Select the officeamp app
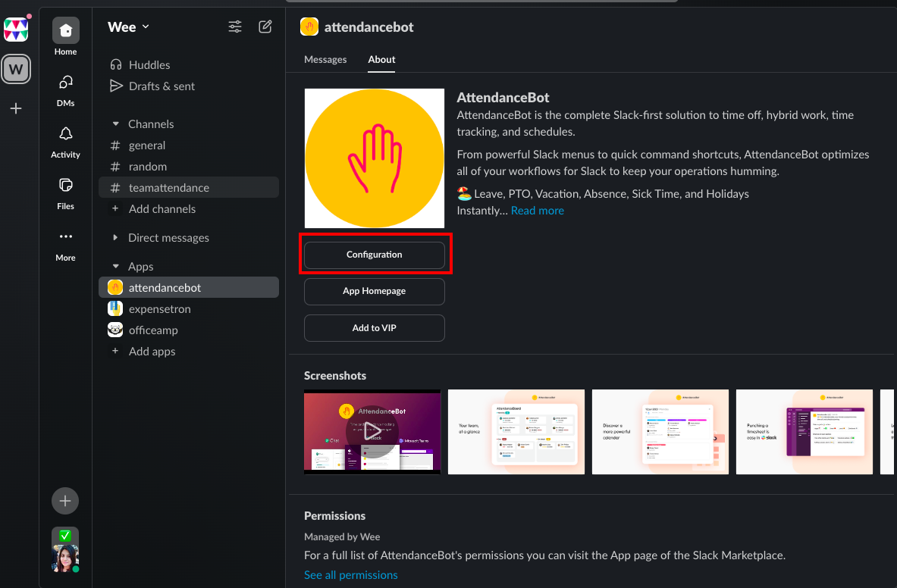 (x=188, y=330)
